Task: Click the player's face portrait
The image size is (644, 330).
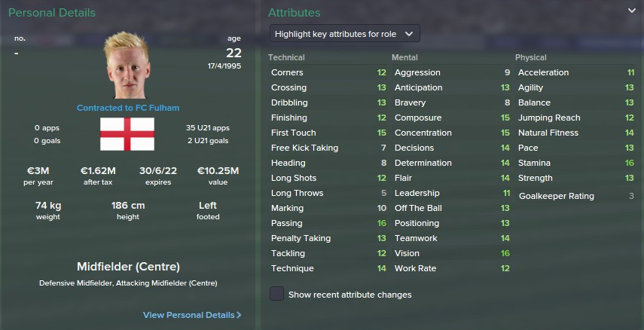Action: coord(127,66)
